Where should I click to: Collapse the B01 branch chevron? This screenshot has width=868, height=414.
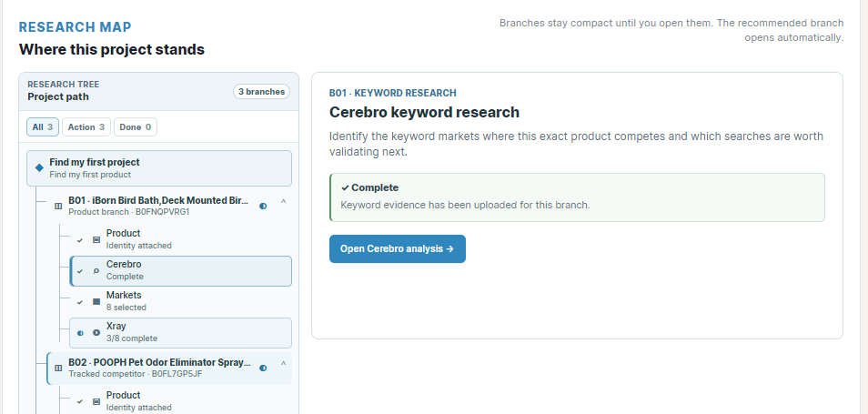[x=284, y=201]
